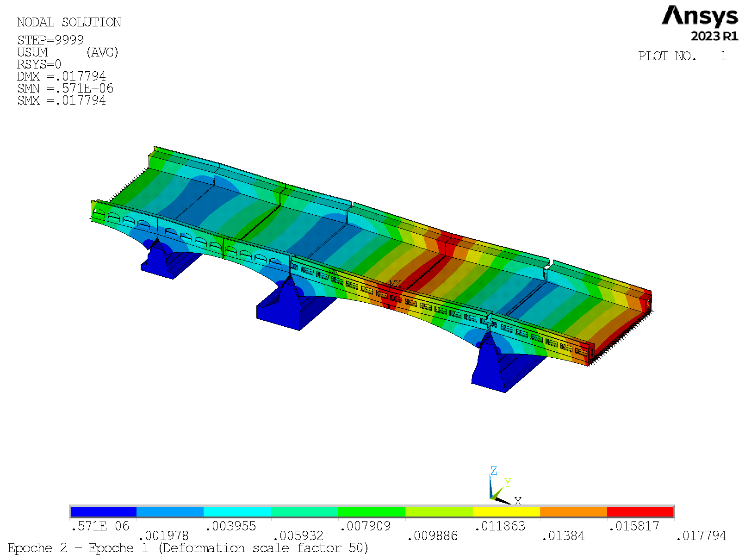Click the ".003955" legend value

tap(231, 526)
